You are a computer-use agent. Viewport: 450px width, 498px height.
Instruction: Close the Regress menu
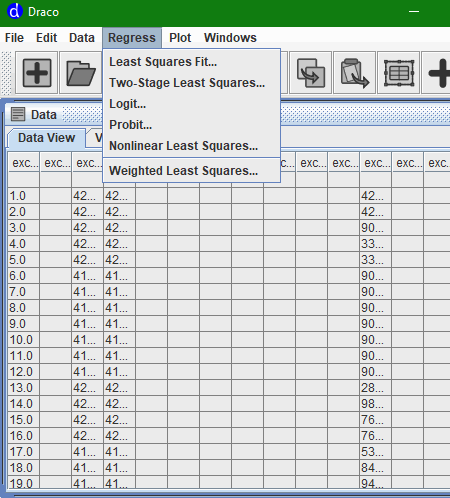pos(132,38)
